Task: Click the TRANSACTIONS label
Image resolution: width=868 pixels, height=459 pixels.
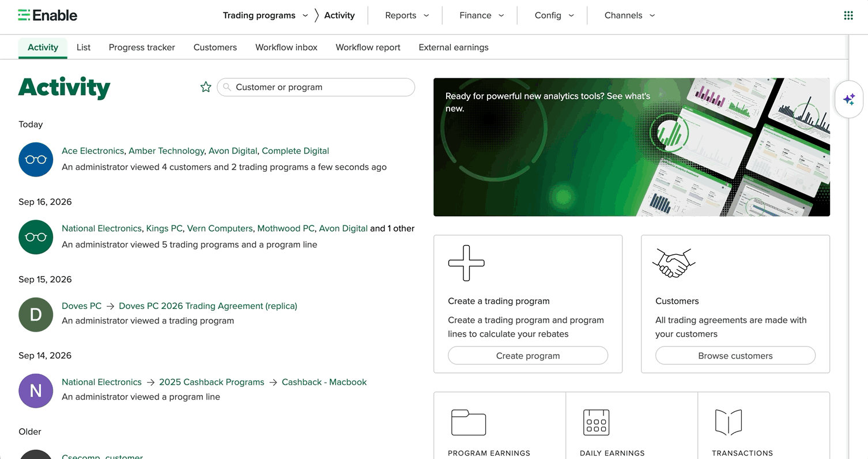Action: tap(742, 453)
